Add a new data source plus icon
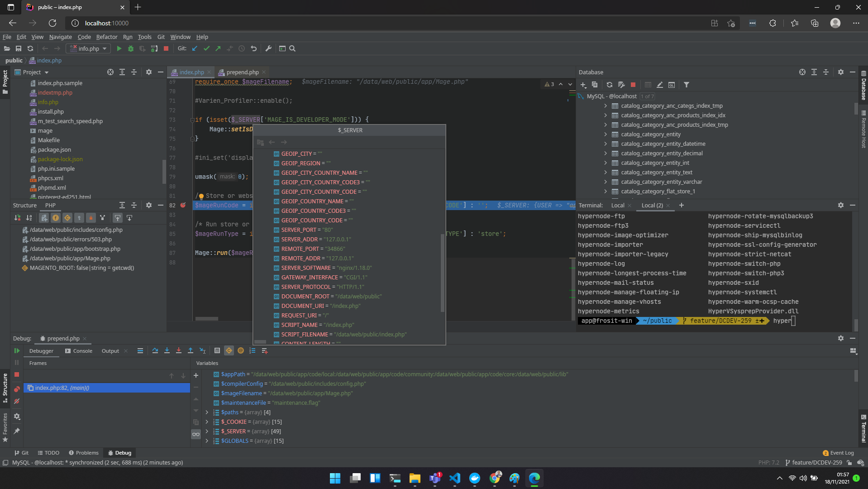 (x=583, y=85)
